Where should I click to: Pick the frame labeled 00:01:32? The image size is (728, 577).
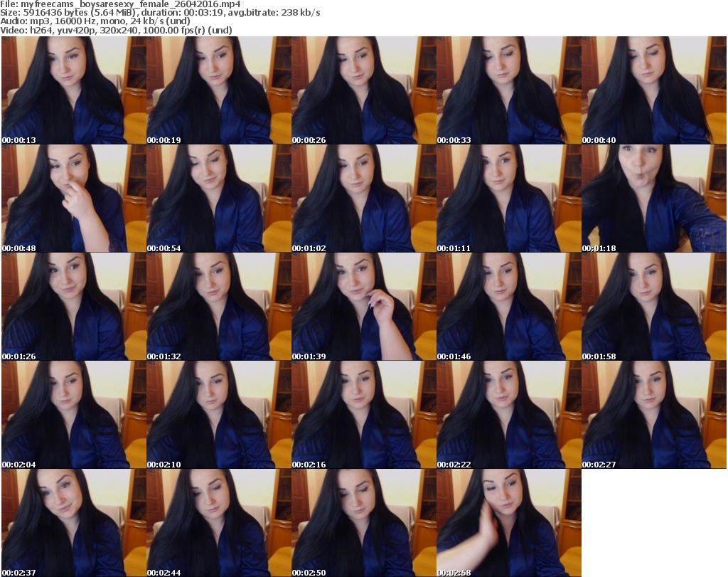click(x=219, y=307)
